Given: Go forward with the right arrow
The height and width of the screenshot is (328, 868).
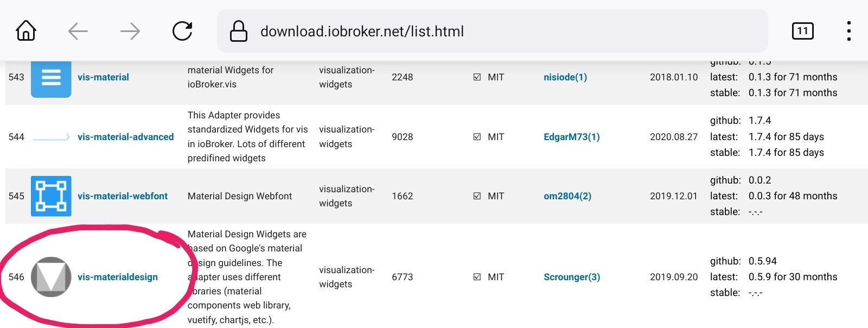Looking at the screenshot, I should pyautogui.click(x=130, y=31).
